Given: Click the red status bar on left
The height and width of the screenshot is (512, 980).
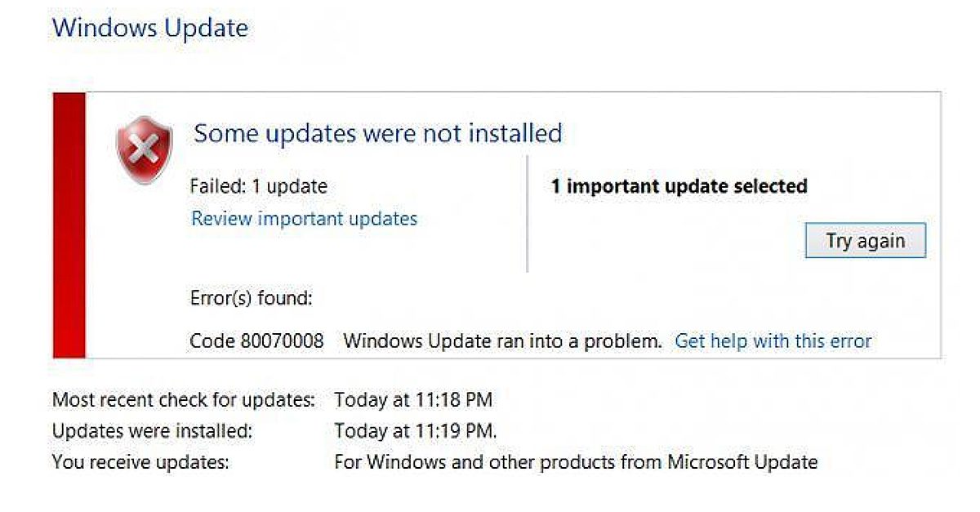Looking at the screenshot, I should pos(69,225).
